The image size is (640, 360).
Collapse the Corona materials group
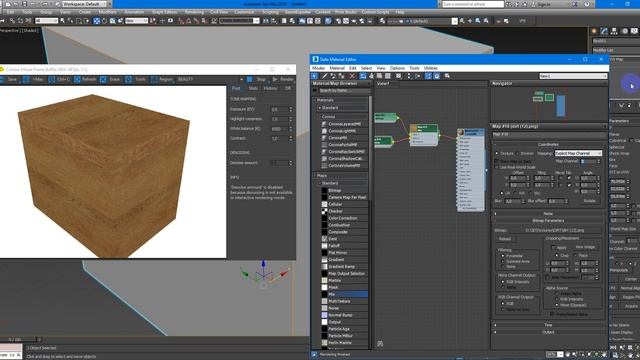320,116
